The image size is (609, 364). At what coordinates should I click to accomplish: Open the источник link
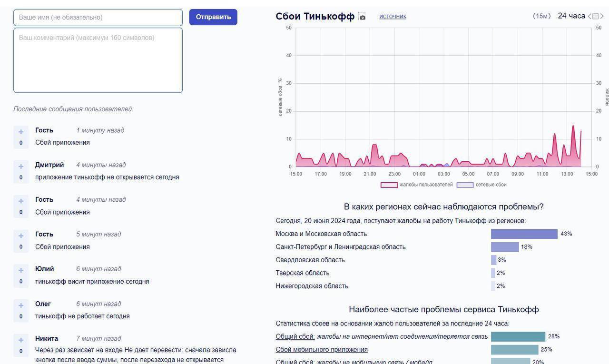393,16
